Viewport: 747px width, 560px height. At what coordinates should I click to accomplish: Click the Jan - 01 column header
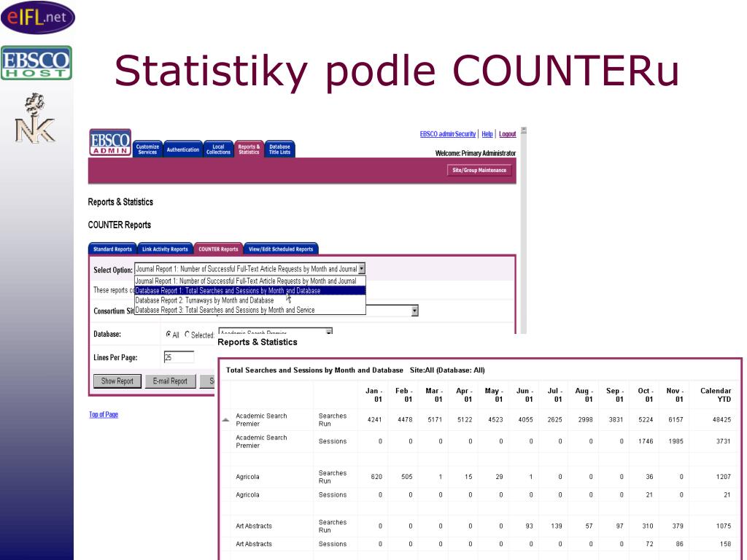(374, 394)
